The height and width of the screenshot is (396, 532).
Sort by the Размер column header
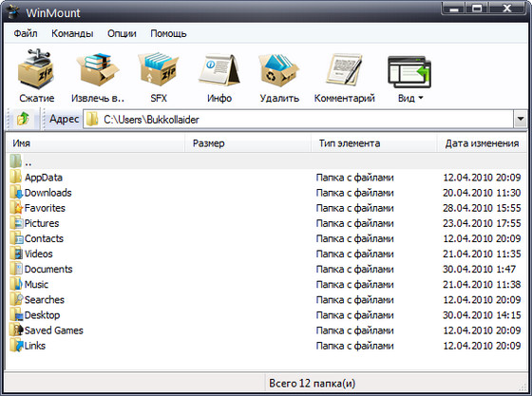(x=248, y=143)
